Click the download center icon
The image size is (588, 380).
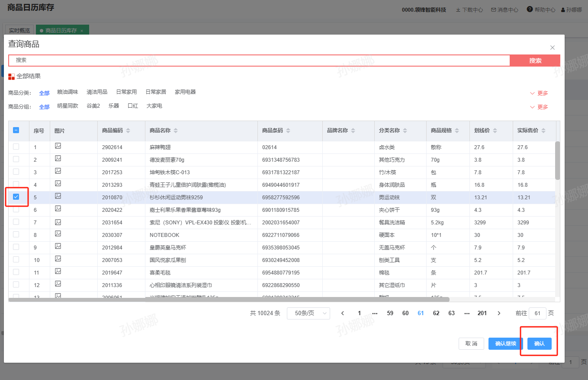click(x=458, y=10)
